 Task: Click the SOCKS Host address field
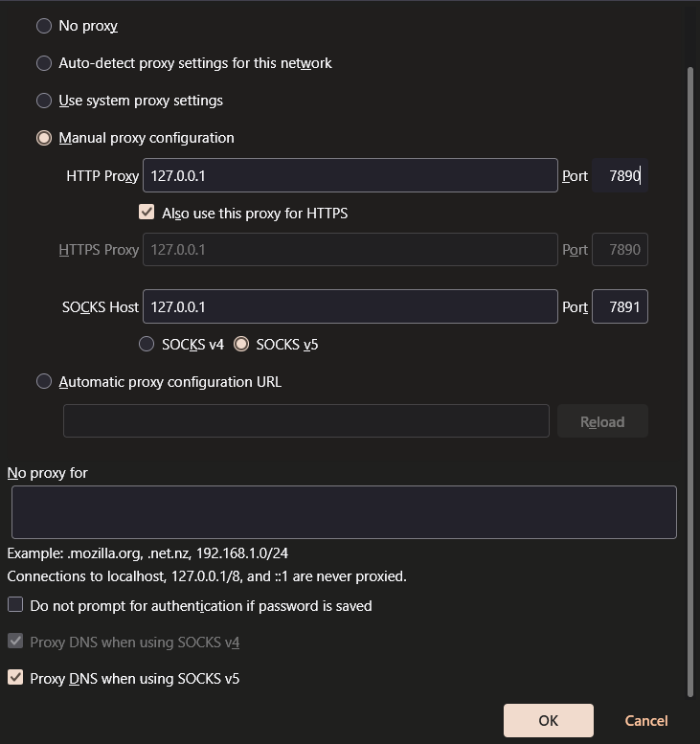[x=350, y=306]
